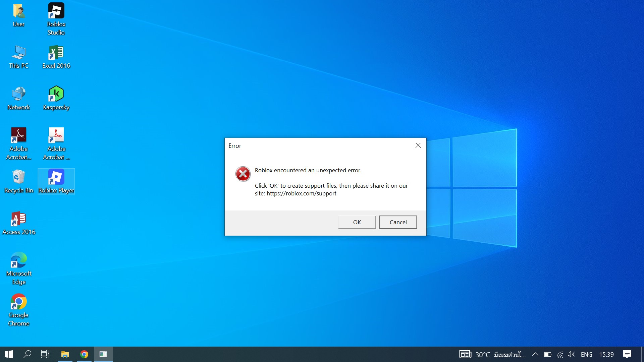
Task: Click OK in the Roblox error dialog
Action: tap(357, 222)
